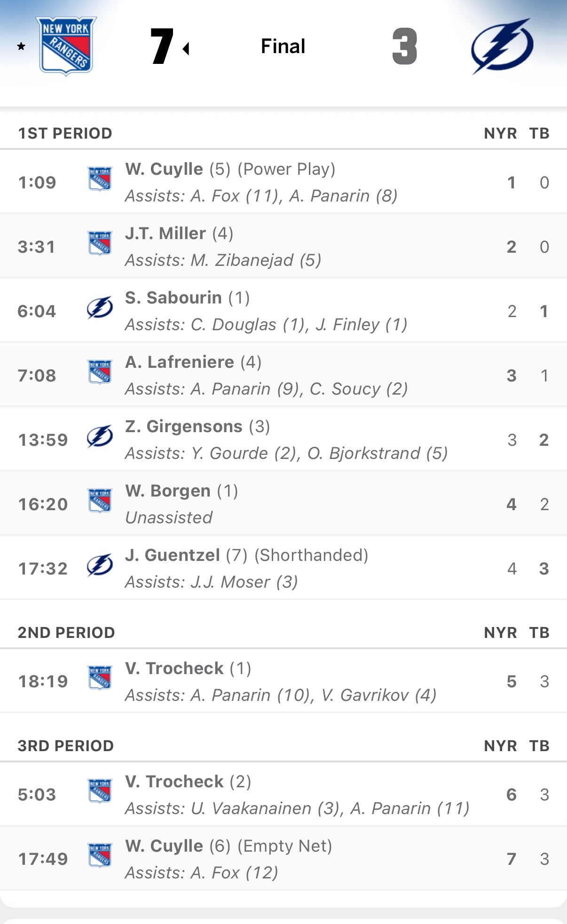This screenshot has width=567, height=924.
Task: Tap the Final game status label
Action: point(283,46)
